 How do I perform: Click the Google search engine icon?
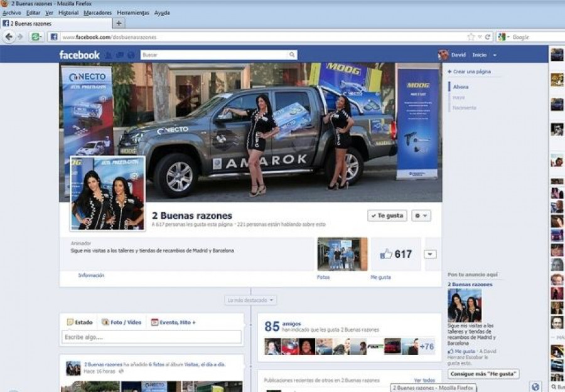(x=502, y=37)
